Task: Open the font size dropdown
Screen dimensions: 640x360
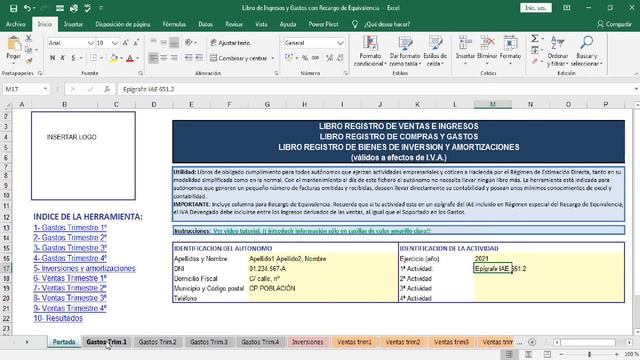Action: [115, 43]
